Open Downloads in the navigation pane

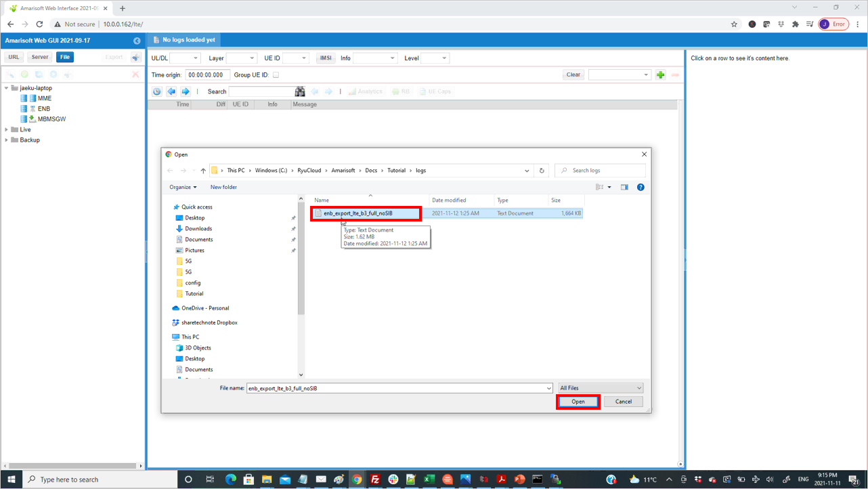pyautogui.click(x=198, y=229)
